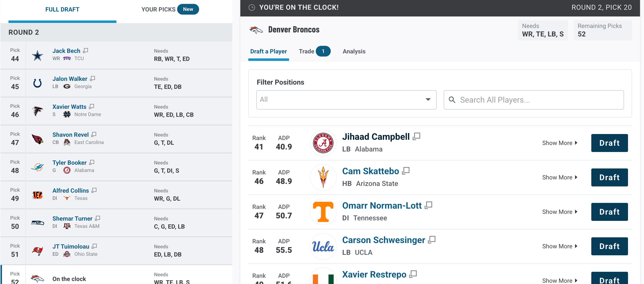The width and height of the screenshot is (644, 284).
Task: Click the Denver Broncos team logo
Action: 256,30
